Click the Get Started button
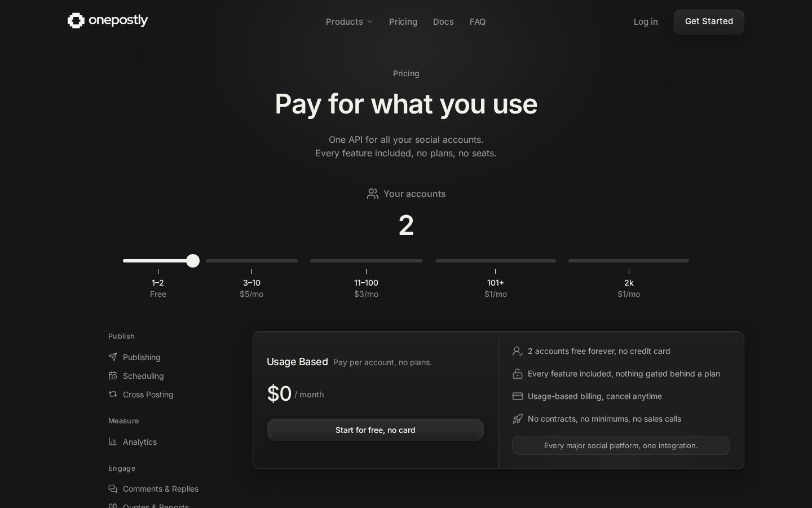Image resolution: width=812 pixels, height=508 pixels. 709,22
